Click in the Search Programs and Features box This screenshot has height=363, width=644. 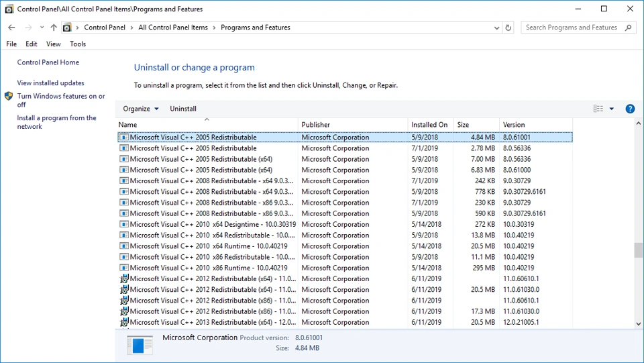point(571,28)
